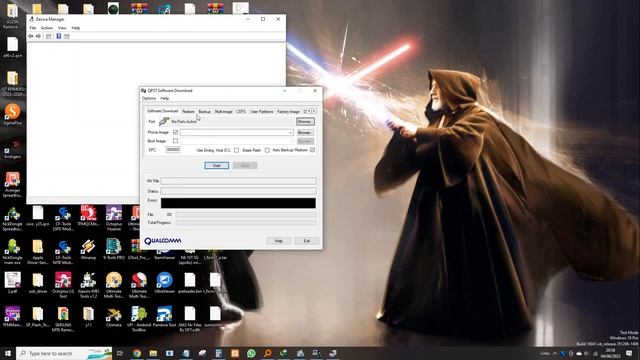
Task: Open File Explorer from the taskbar
Action: pos(153,353)
